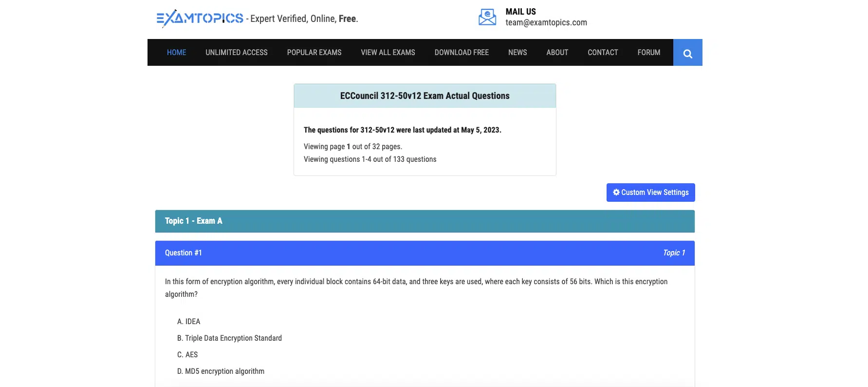Pick answer C. AES
Viewport: 868px width, 387px height.
coord(187,355)
